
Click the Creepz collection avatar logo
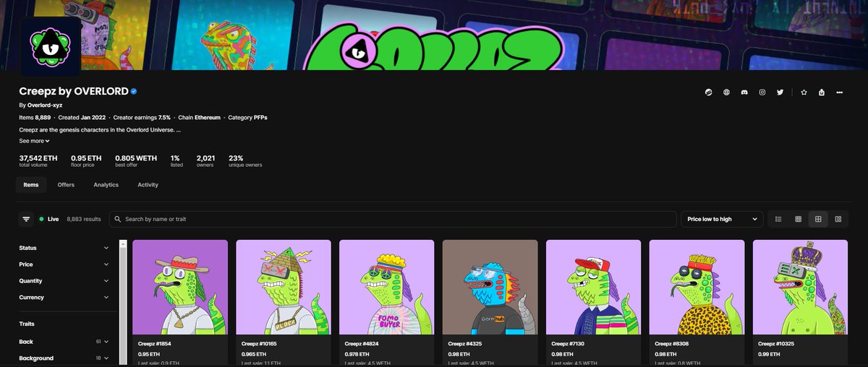point(50,46)
